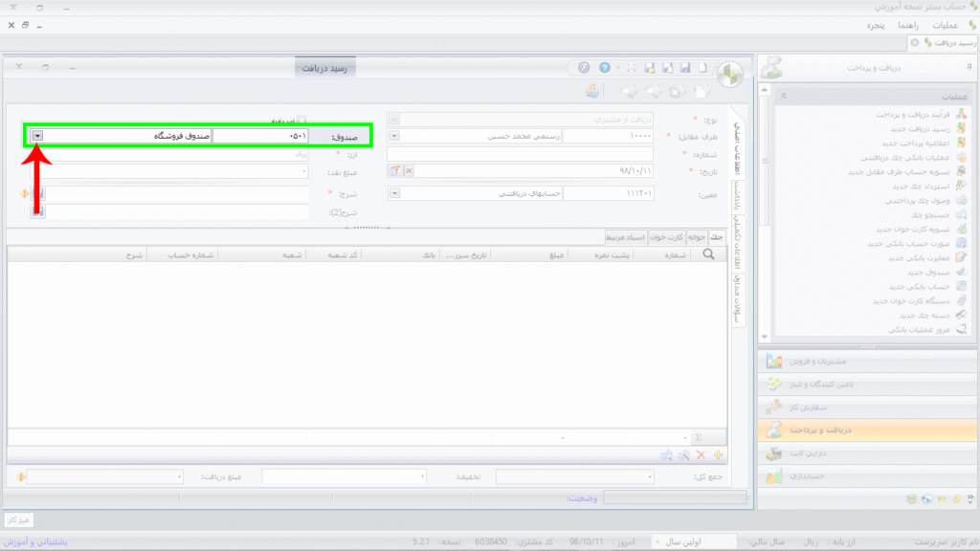Screen dimensions: 980x551
Task: Open مرور عملیات بانکی item
Action: point(919,330)
